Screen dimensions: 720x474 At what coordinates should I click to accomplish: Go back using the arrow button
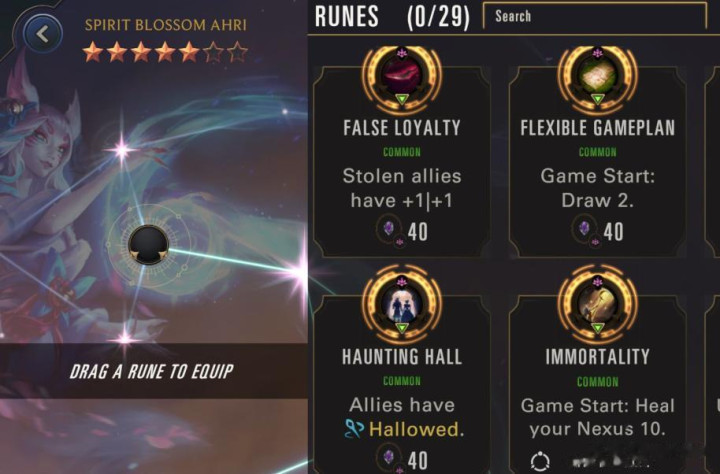point(43,34)
